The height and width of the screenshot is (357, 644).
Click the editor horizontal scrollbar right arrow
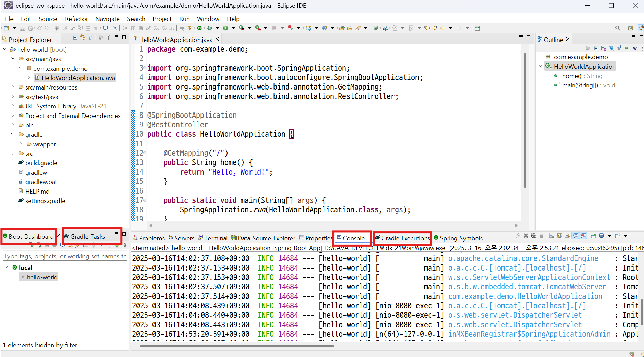click(516, 225)
